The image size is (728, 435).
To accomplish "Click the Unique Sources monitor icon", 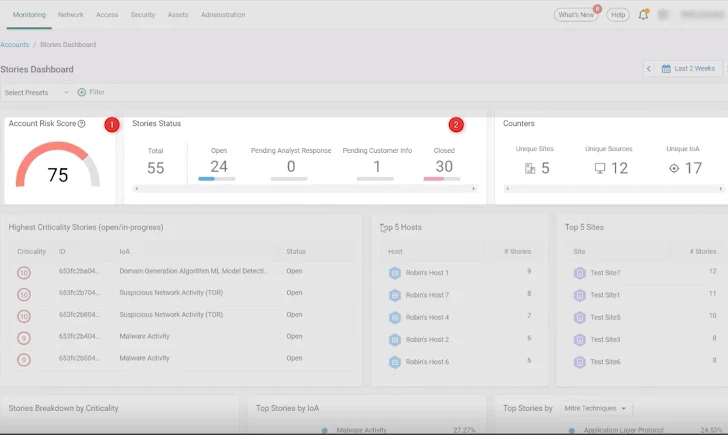I will [x=600, y=168].
